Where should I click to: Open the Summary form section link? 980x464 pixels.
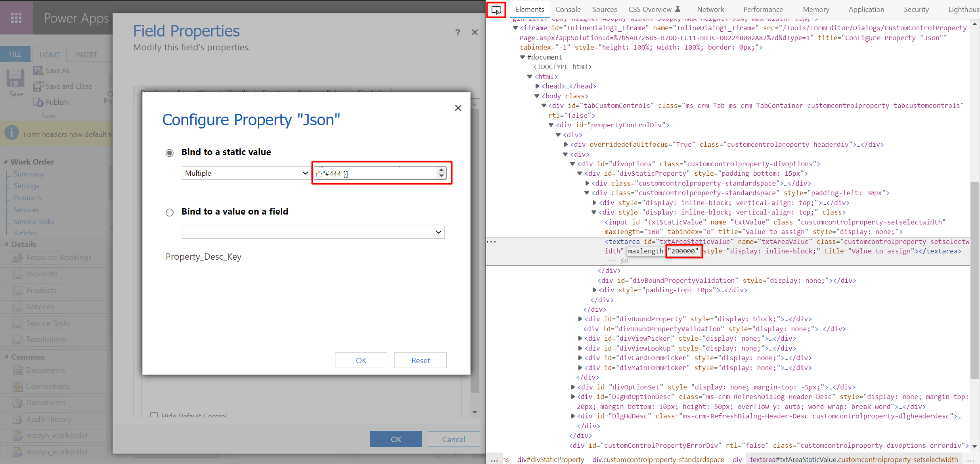coord(29,174)
